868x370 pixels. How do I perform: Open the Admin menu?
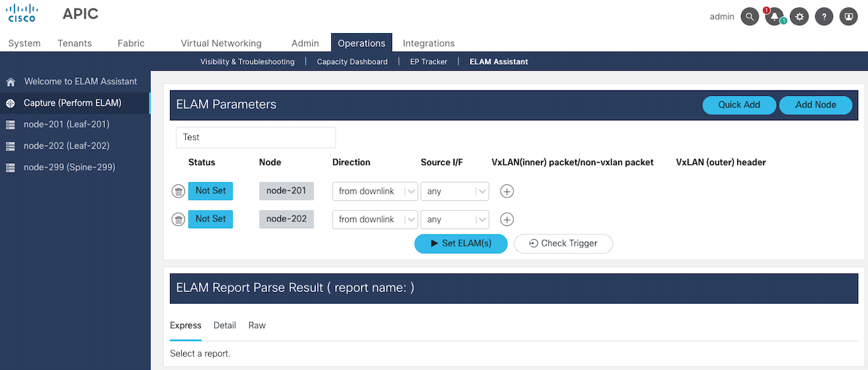pyautogui.click(x=305, y=43)
